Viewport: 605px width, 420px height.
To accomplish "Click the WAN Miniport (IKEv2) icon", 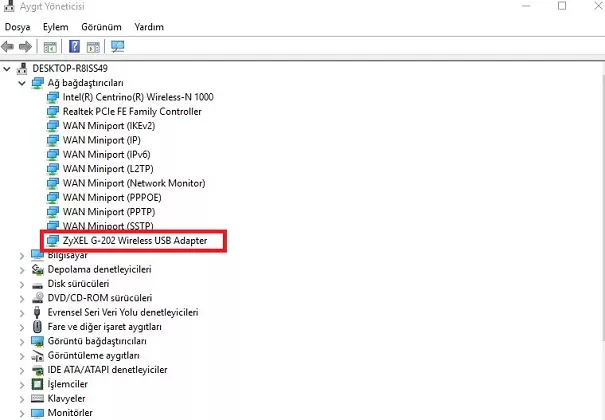I will tap(53, 126).
